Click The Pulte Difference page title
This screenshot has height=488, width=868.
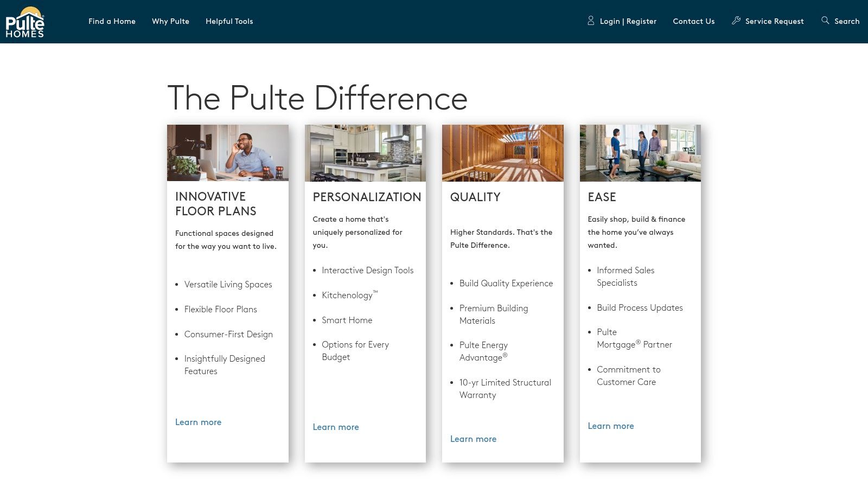pyautogui.click(x=317, y=98)
